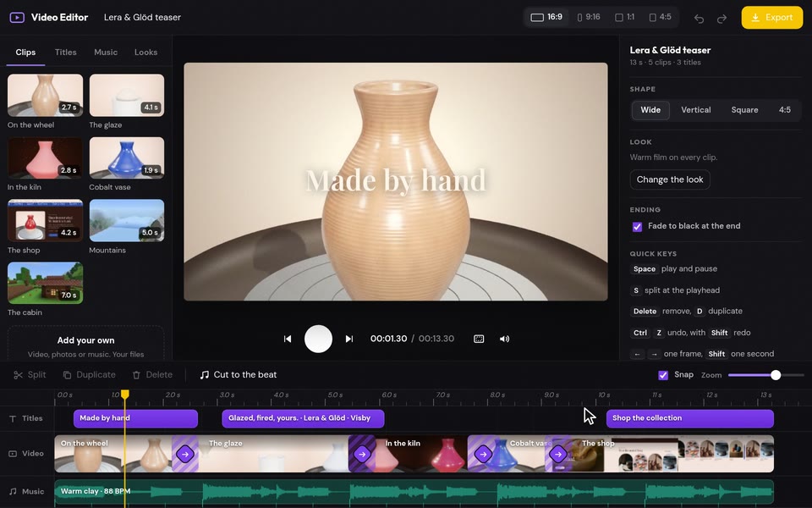Select The glaze clip in timeline
The height and width of the screenshot is (508, 812).
click(x=274, y=454)
